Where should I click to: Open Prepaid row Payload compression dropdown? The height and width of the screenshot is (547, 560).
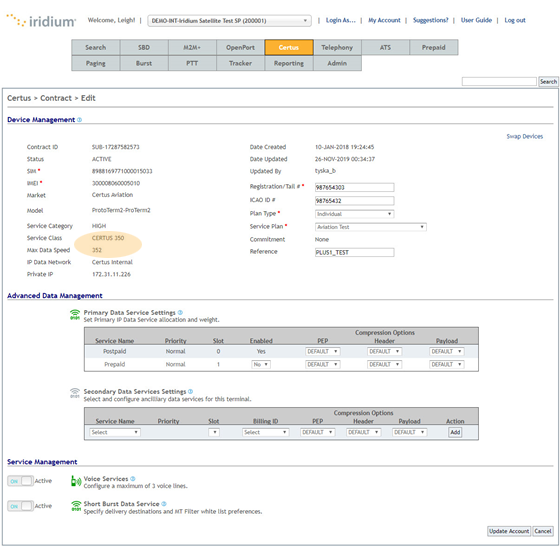[x=446, y=364]
